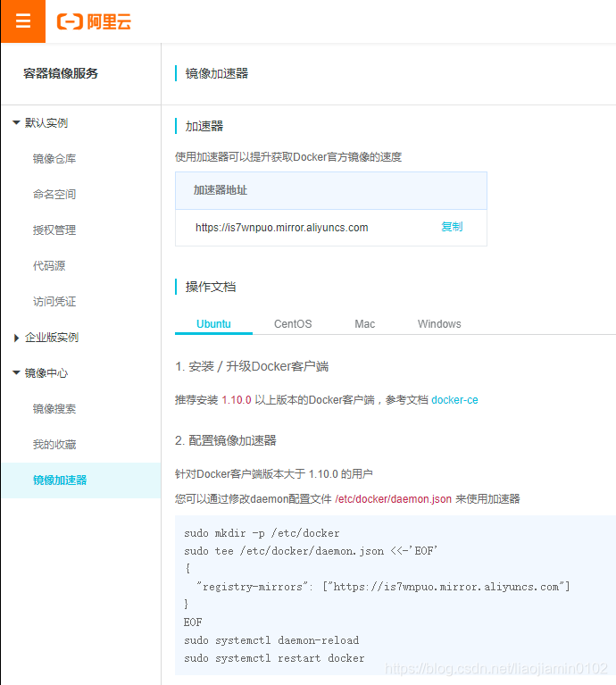Screen dimensions: 616x685
Task: Open 访问凭证 sidebar entry
Action: pyautogui.click(x=54, y=302)
